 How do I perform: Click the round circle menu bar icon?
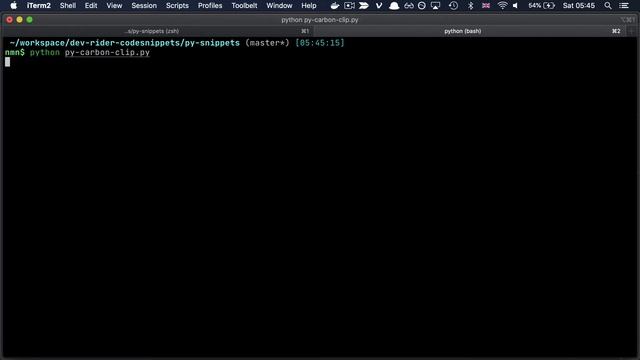coord(422,6)
